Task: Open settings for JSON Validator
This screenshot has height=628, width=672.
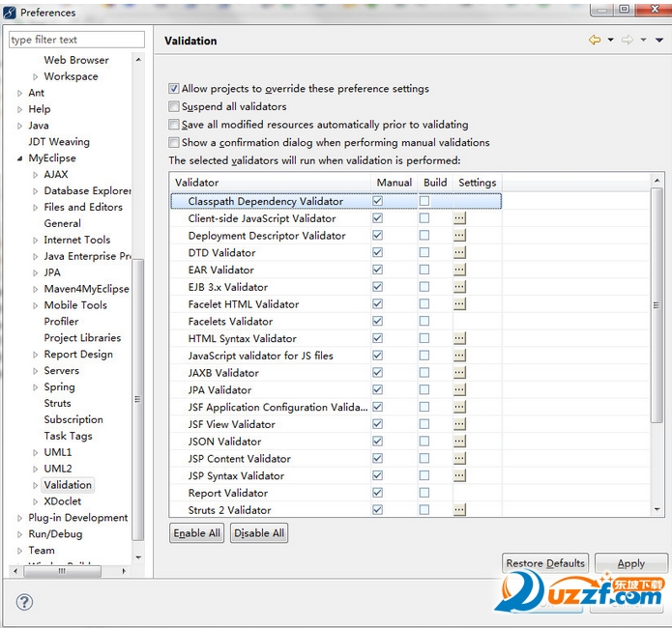Action: pyautogui.click(x=459, y=441)
